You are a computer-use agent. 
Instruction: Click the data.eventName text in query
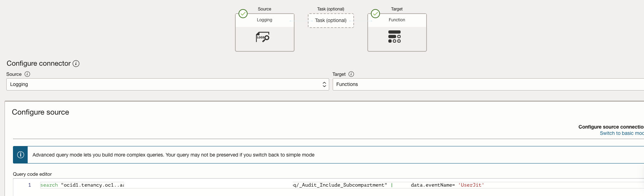coord(432,185)
